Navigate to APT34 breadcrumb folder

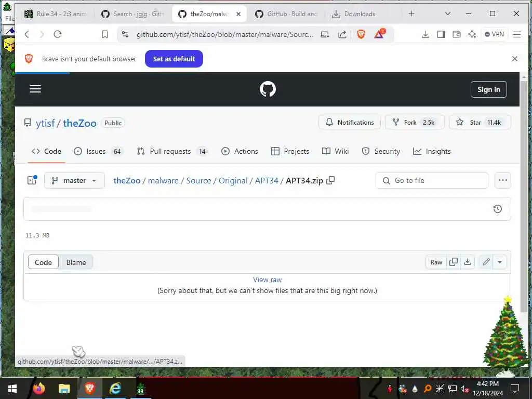(x=267, y=180)
